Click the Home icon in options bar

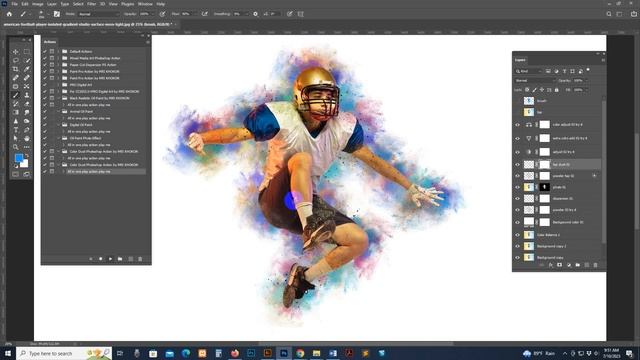[9, 14]
